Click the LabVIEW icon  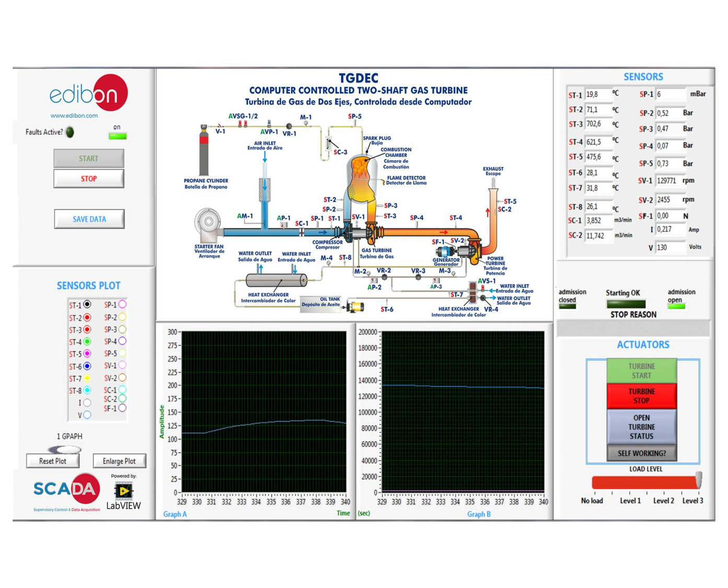coord(123,491)
